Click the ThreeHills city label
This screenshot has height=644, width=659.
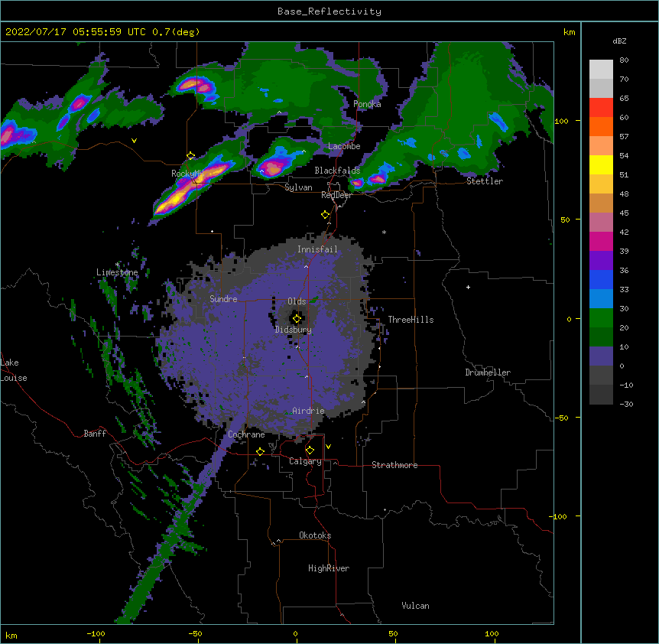point(411,320)
